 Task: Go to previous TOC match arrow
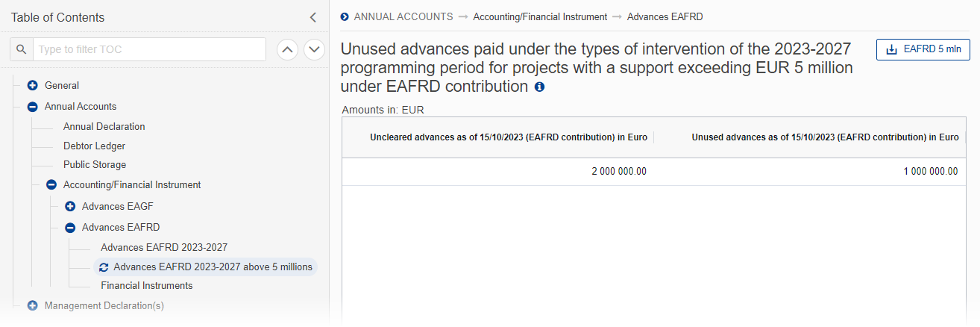288,50
